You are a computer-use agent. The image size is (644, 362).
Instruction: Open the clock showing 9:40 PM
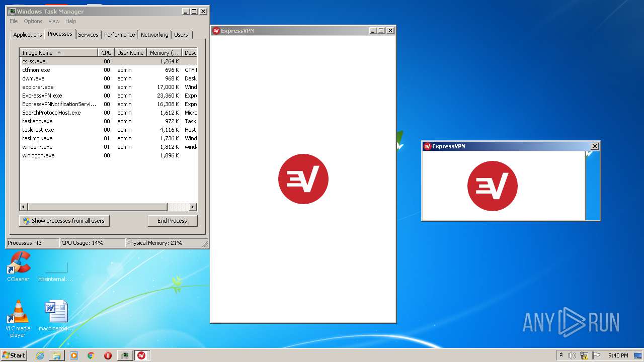(618, 355)
